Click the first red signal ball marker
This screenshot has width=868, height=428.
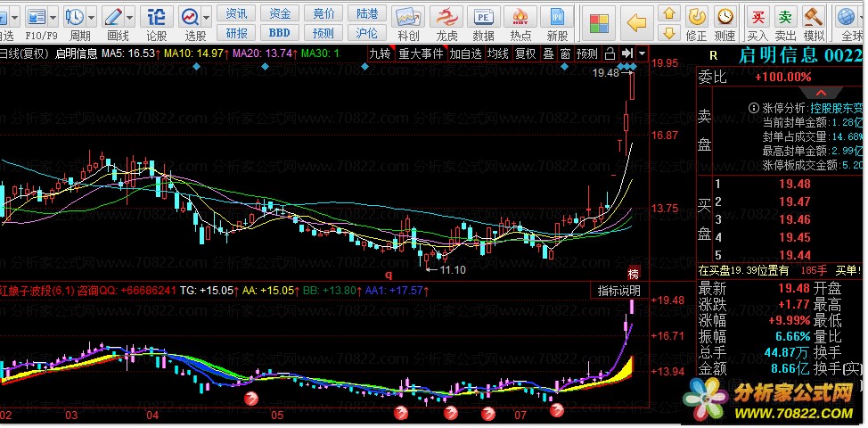[x=251, y=397]
